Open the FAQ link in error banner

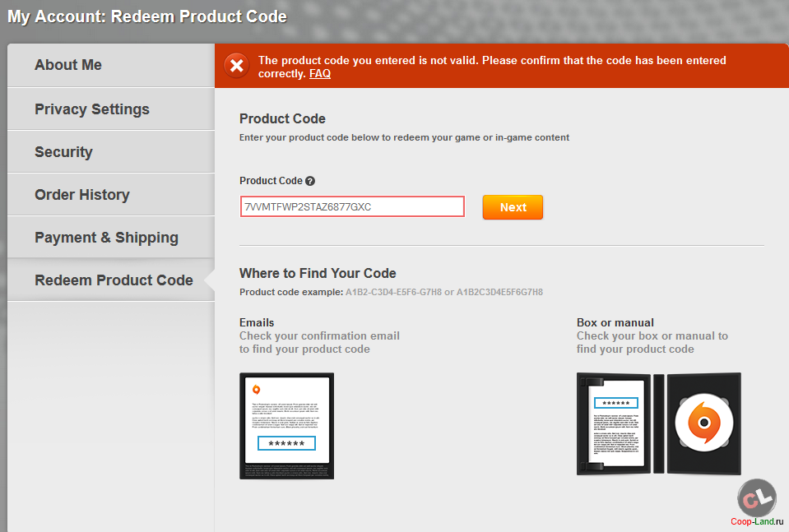[320, 73]
